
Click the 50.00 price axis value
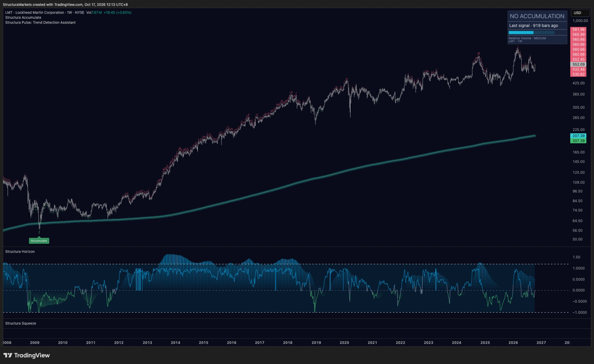coord(577,239)
